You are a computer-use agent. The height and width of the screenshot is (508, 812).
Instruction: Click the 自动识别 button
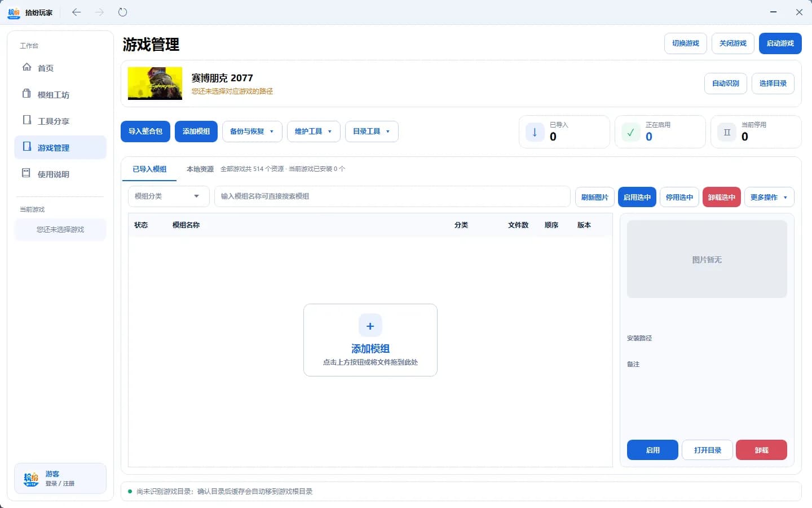tap(725, 84)
